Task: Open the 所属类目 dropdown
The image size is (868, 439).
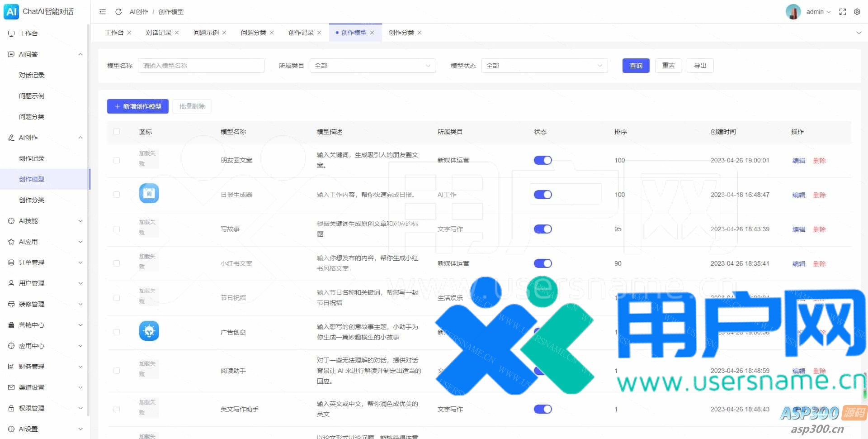Action: [373, 66]
